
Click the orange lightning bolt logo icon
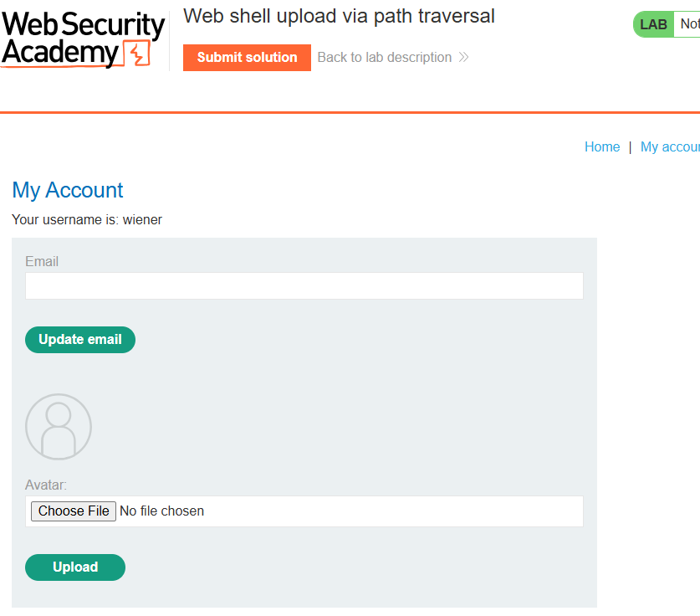click(x=137, y=54)
